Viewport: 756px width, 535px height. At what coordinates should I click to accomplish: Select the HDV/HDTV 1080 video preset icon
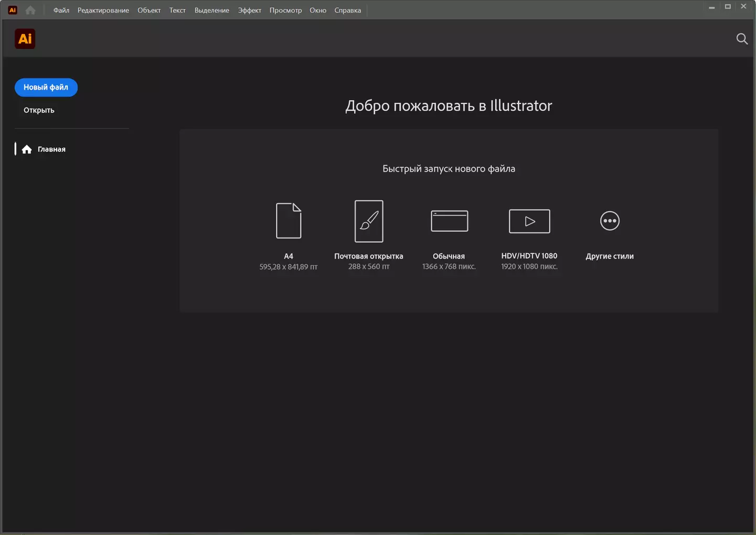point(529,221)
